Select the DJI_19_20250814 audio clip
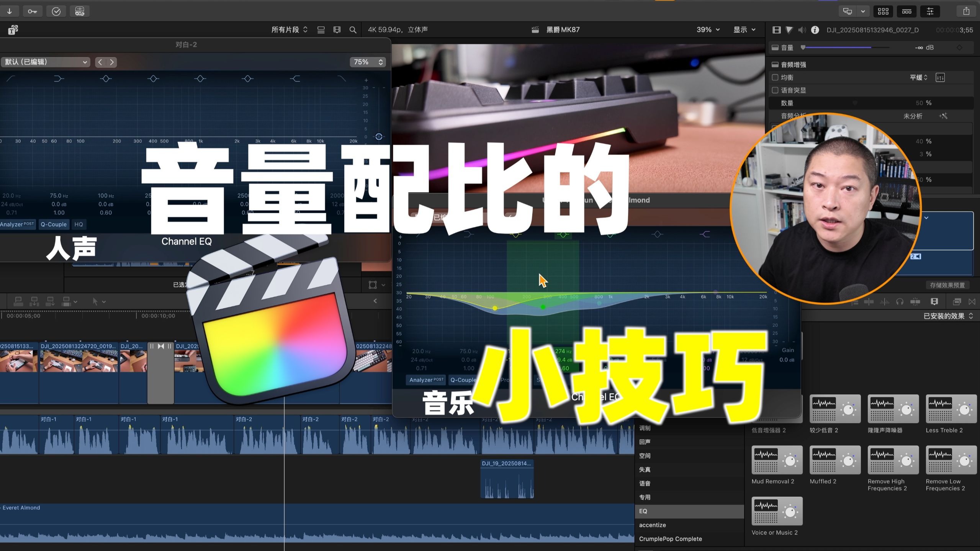This screenshot has height=551, width=980. click(x=507, y=479)
